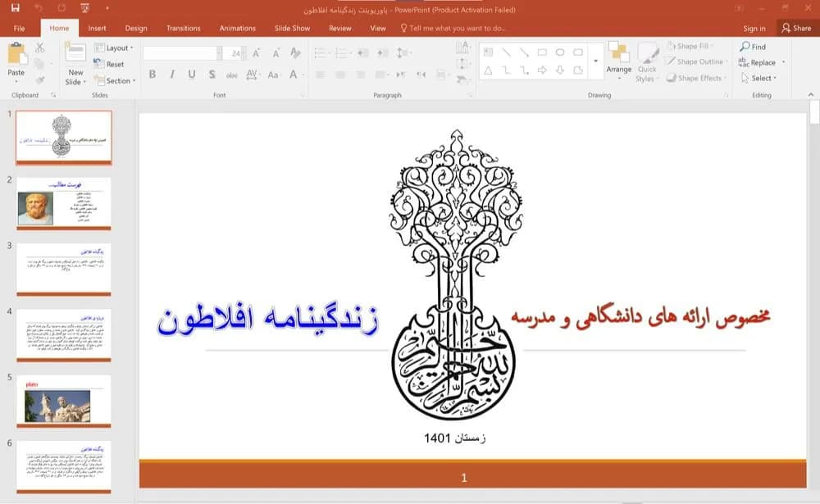Click the Text Direction icon
The width and height of the screenshot is (820, 504).
[x=462, y=48]
